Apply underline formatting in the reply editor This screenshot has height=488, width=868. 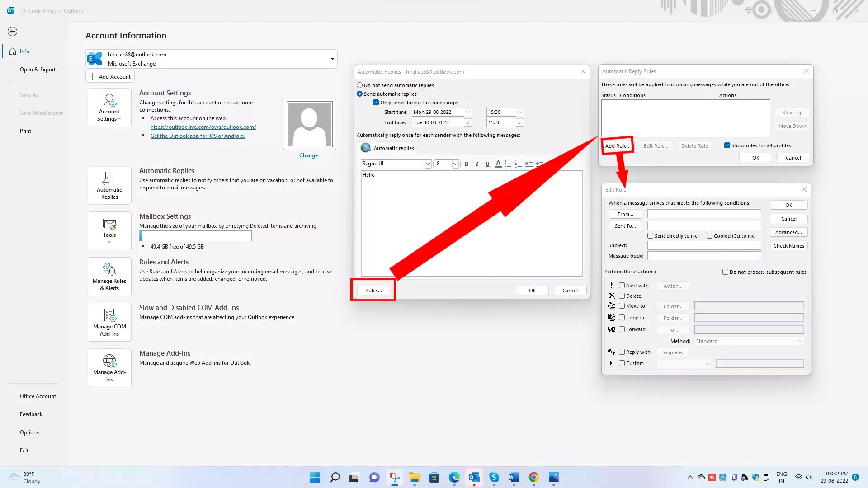pyautogui.click(x=487, y=164)
